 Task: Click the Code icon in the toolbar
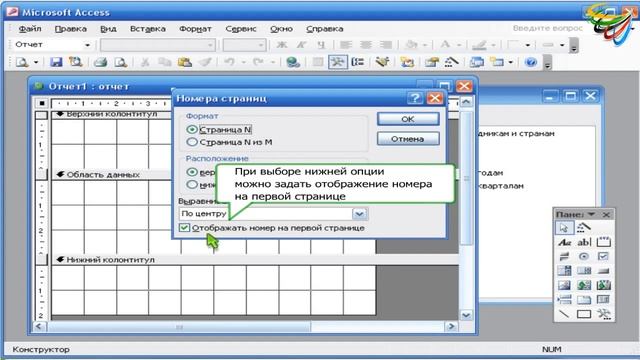pyautogui.click(x=407, y=62)
